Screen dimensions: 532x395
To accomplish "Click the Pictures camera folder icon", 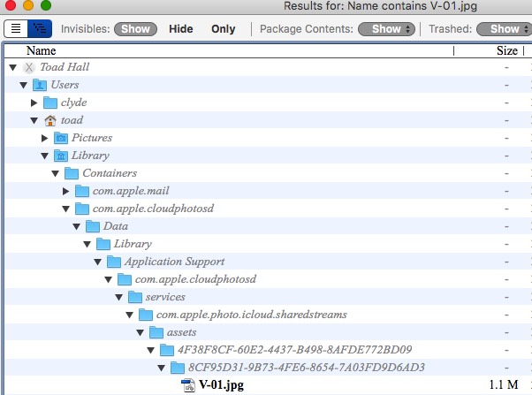I will point(61,138).
